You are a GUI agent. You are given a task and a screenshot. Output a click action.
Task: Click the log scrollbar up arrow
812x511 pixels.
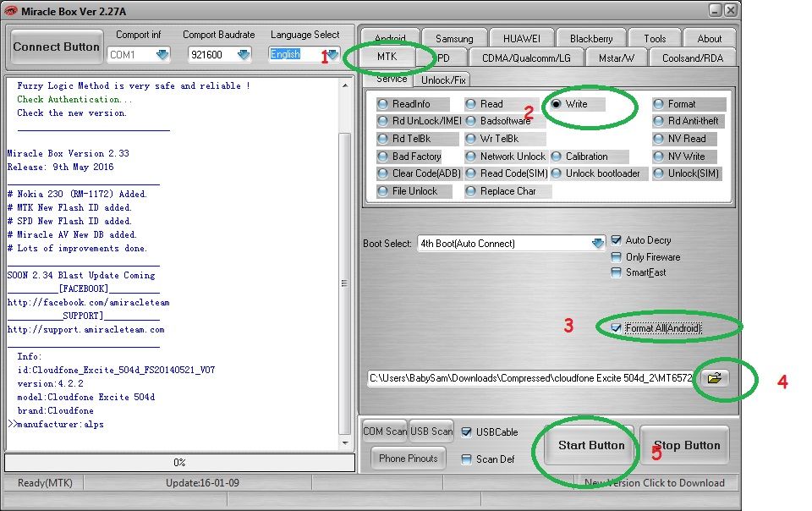(345, 85)
